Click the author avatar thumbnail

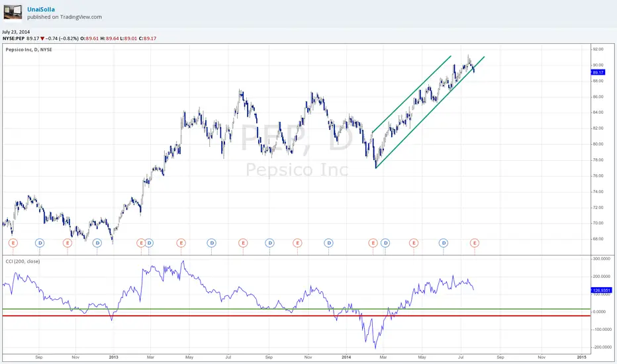pyautogui.click(x=13, y=12)
